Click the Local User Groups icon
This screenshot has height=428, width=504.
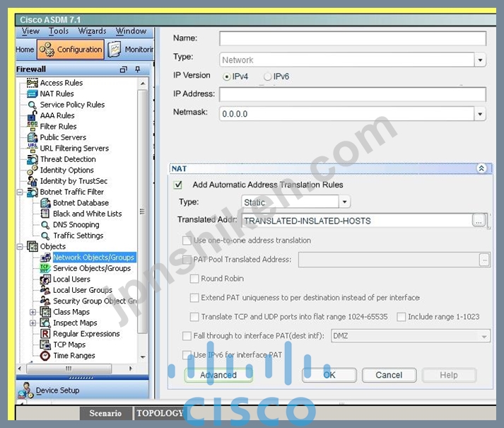click(45, 290)
